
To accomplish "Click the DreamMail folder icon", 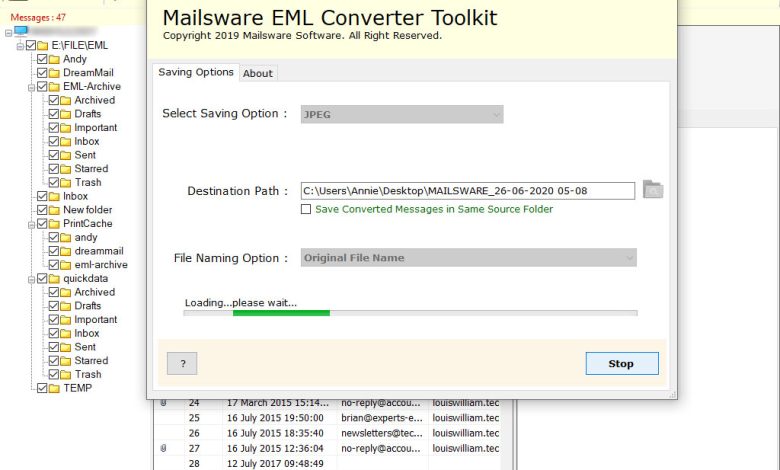I will tap(54, 73).
